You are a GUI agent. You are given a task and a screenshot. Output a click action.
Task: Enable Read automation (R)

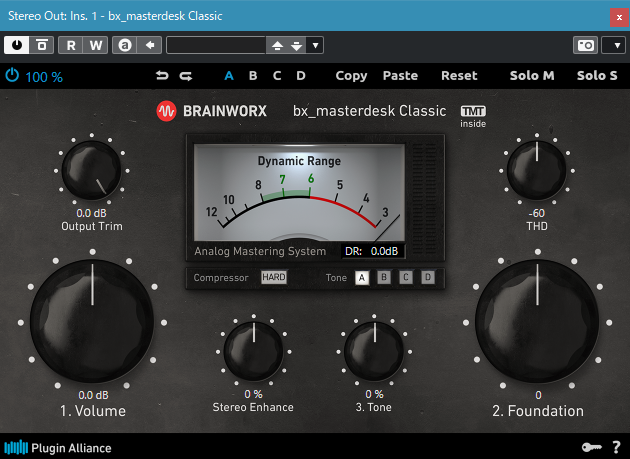tap(71, 45)
